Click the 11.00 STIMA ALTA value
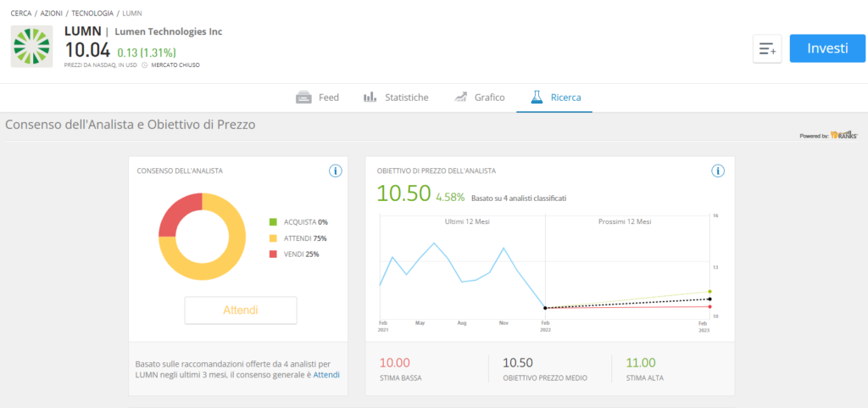 click(x=641, y=363)
